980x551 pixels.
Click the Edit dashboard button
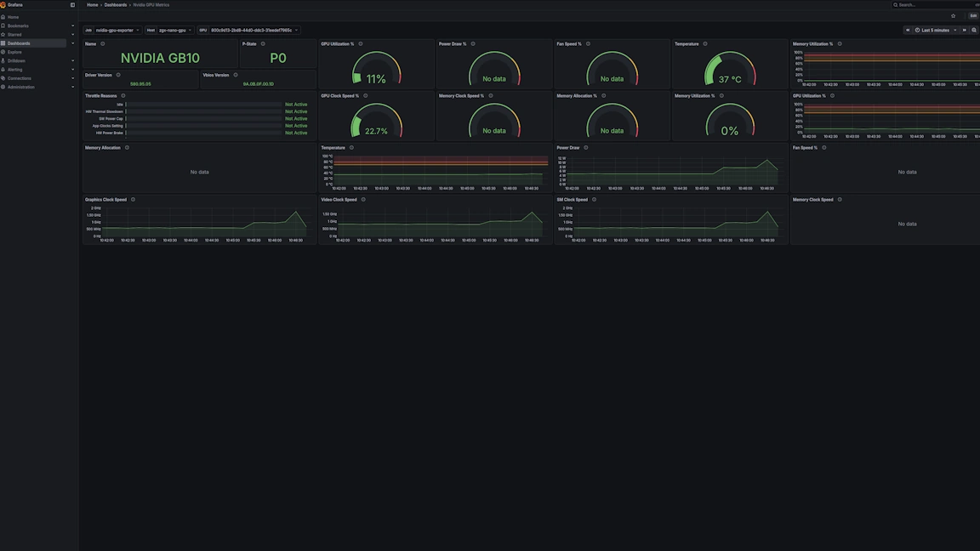point(973,16)
